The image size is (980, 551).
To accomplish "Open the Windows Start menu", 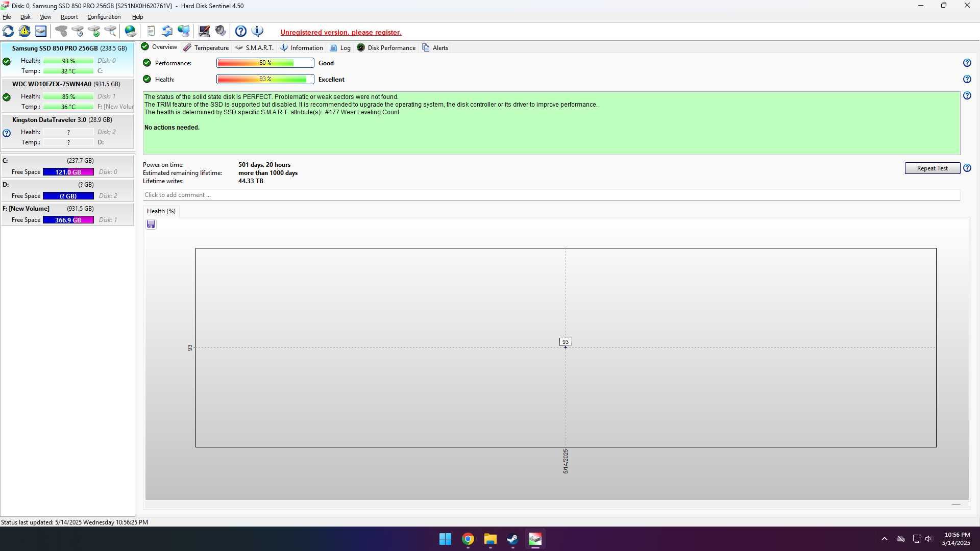I will click(445, 539).
